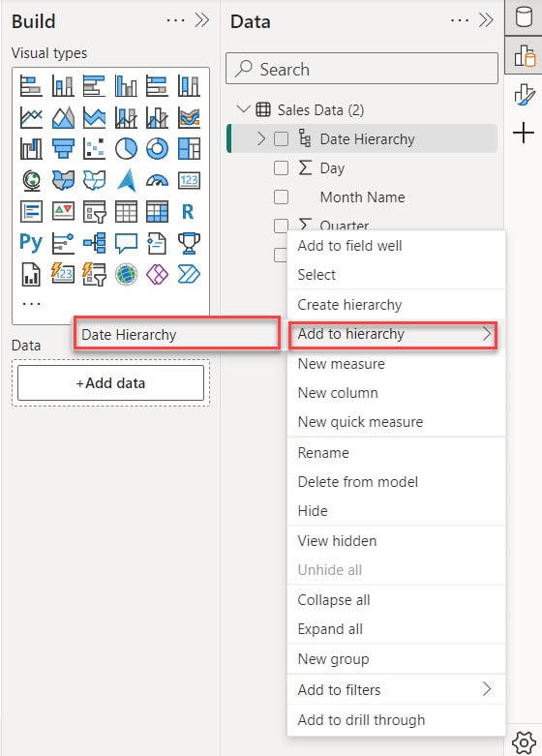Open Build pane more options ellipsis
The width and height of the screenshot is (542, 756).
[175, 20]
